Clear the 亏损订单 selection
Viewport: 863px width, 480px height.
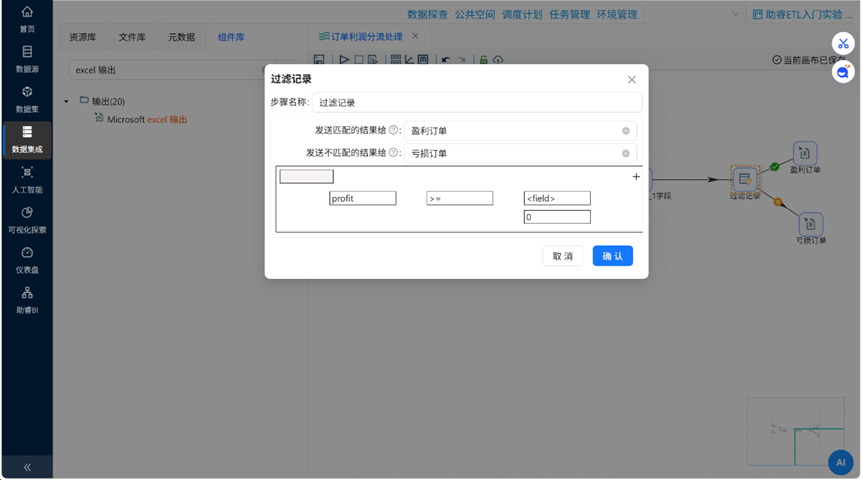tap(626, 153)
